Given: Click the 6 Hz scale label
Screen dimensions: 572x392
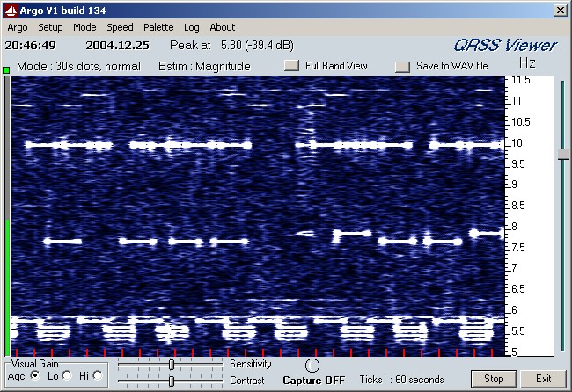Looking at the screenshot, I should pos(515,310).
